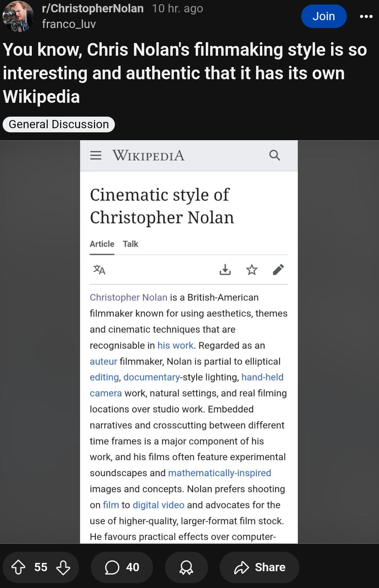Open the Christopher Nolan article link
The image size is (379, 588).
click(128, 298)
